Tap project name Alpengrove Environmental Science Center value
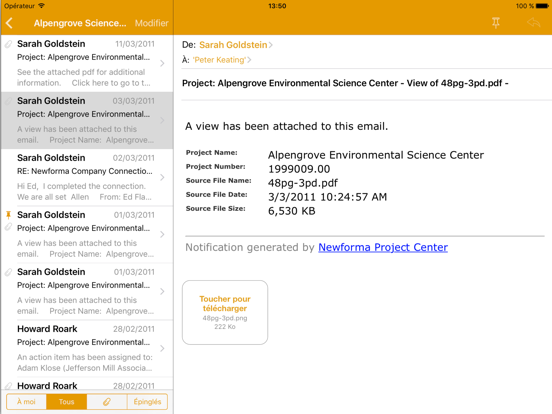The image size is (552, 414). (x=376, y=155)
